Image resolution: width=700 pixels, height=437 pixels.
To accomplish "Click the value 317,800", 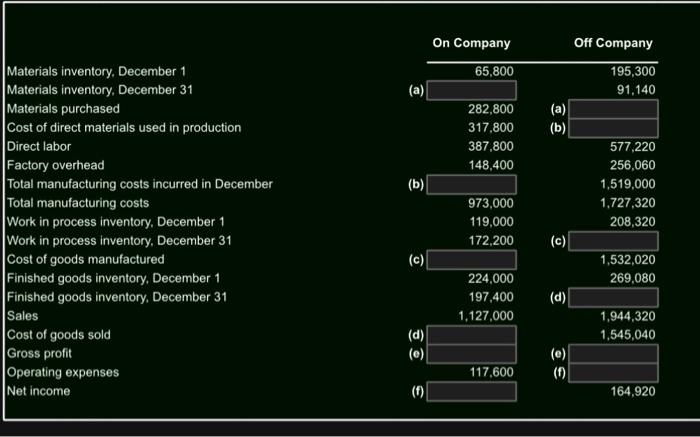I will 491,128.
